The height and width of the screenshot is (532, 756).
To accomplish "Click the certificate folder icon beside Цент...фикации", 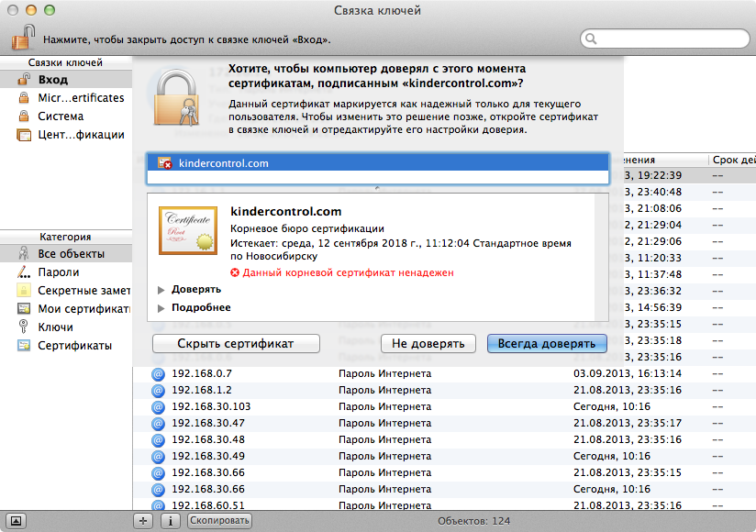I will 24,135.
